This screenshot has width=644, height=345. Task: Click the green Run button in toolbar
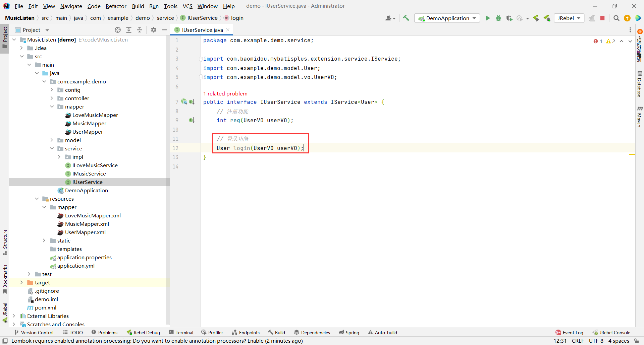[488, 18]
